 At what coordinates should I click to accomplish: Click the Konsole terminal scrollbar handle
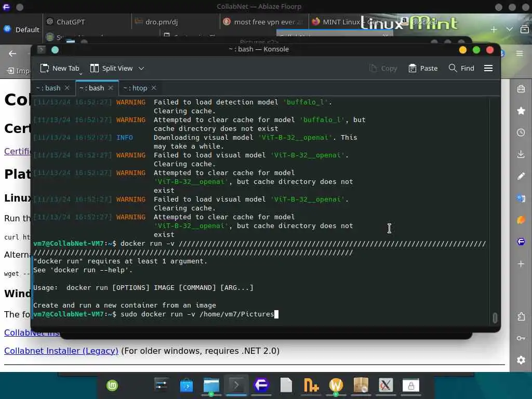tap(495, 318)
